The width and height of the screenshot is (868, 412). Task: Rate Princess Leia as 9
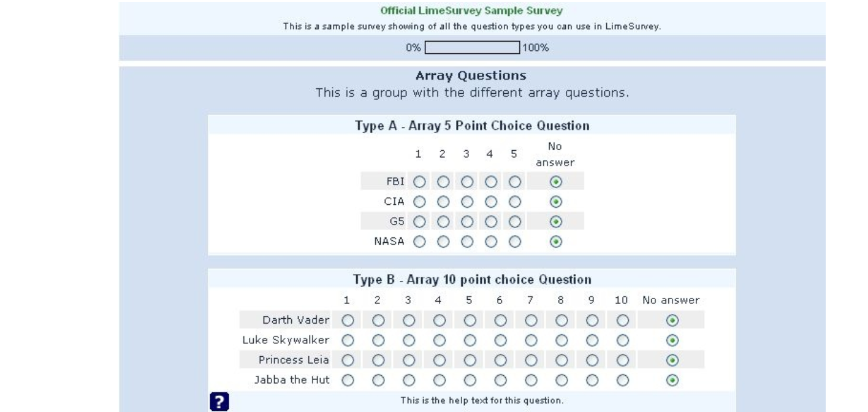[592, 360]
